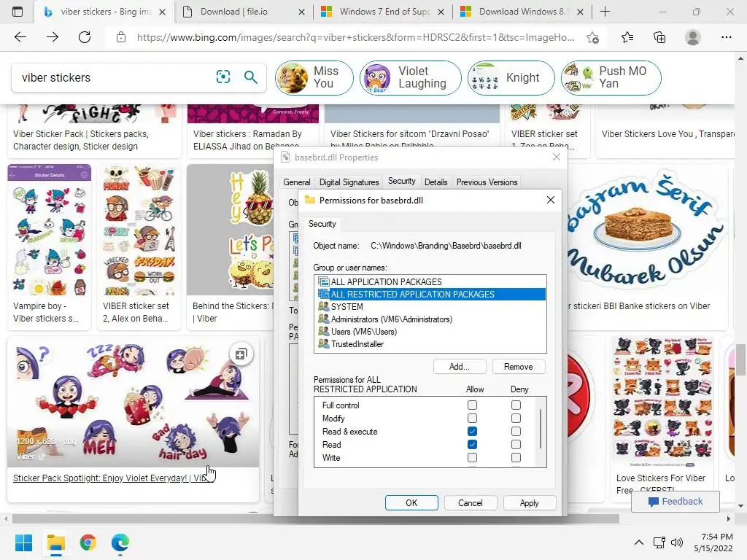The height and width of the screenshot is (560, 747).
Task: Select the Security tab in Permissions dialog
Action: pos(322,224)
